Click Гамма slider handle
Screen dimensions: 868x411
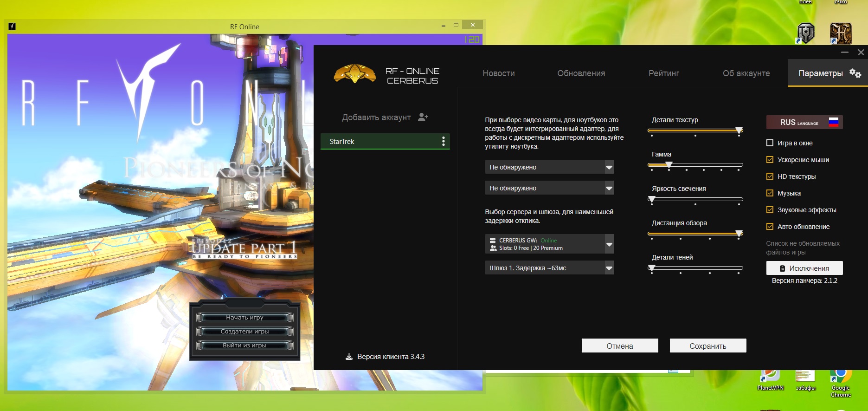click(669, 165)
